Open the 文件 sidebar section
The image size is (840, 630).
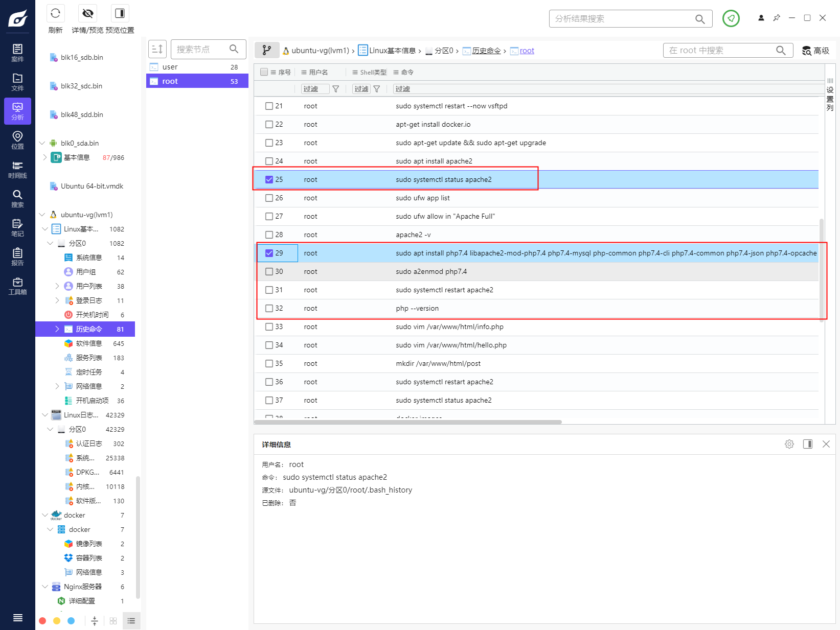[17, 82]
